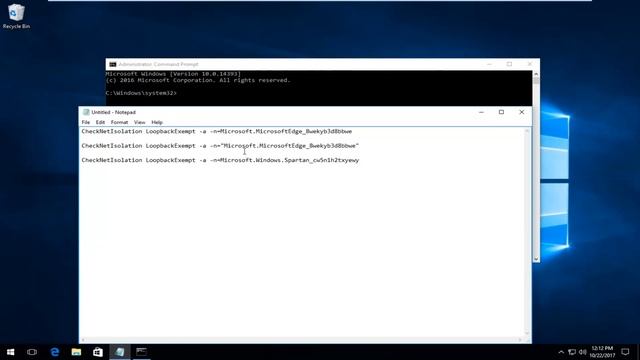Click the line ending with MicrosoftEdge_8wekyb3d8bbwe without quotes

217,131
